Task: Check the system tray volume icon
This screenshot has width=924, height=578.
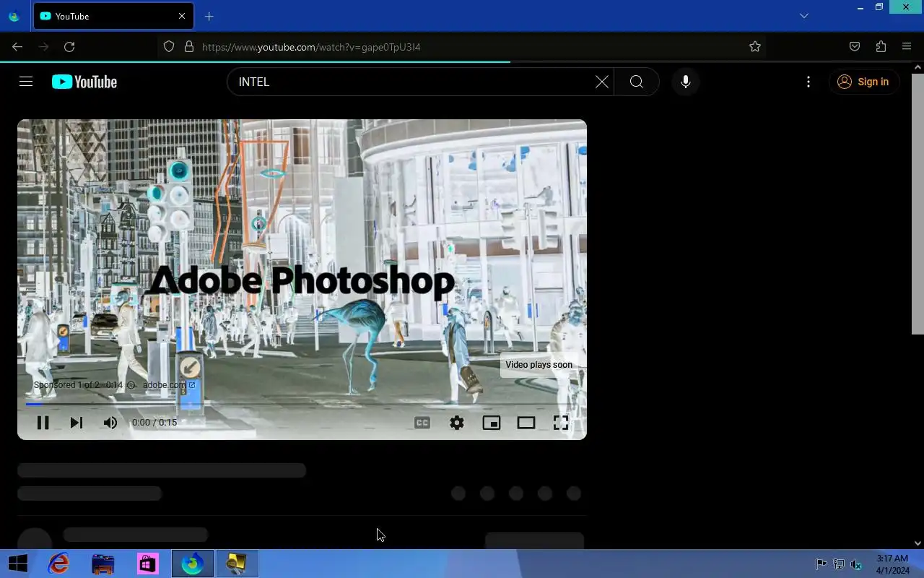Action: [856, 564]
